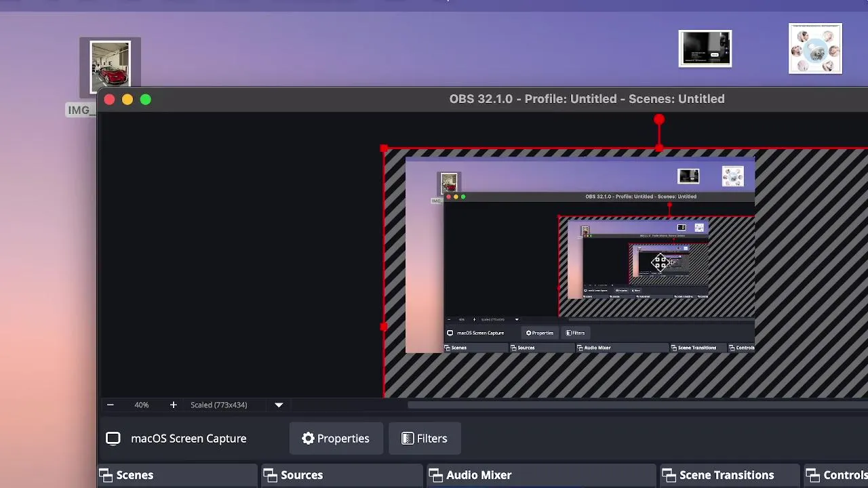Select the circular diagram desktop thumbnail
The image size is (868, 488).
pos(815,49)
